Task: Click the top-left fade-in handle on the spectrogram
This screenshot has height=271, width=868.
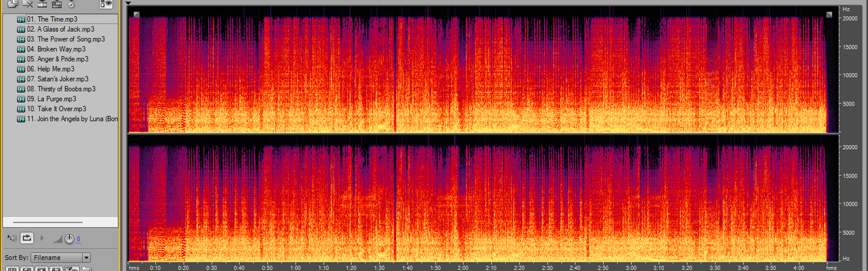Action: click(136, 14)
